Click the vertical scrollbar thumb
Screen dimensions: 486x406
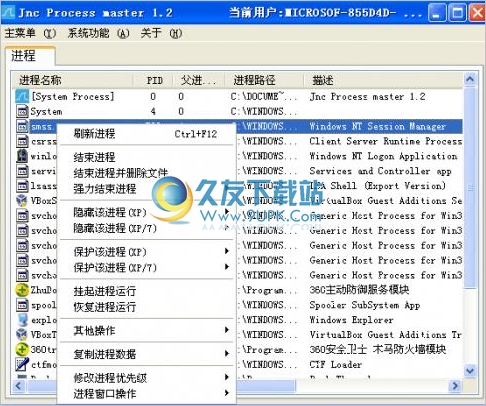click(470, 187)
